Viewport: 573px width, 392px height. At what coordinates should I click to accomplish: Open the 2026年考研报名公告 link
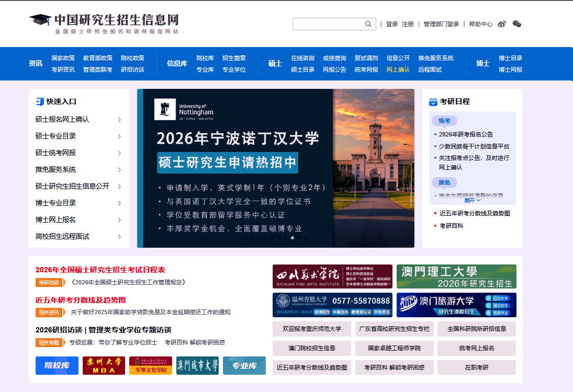[466, 134]
